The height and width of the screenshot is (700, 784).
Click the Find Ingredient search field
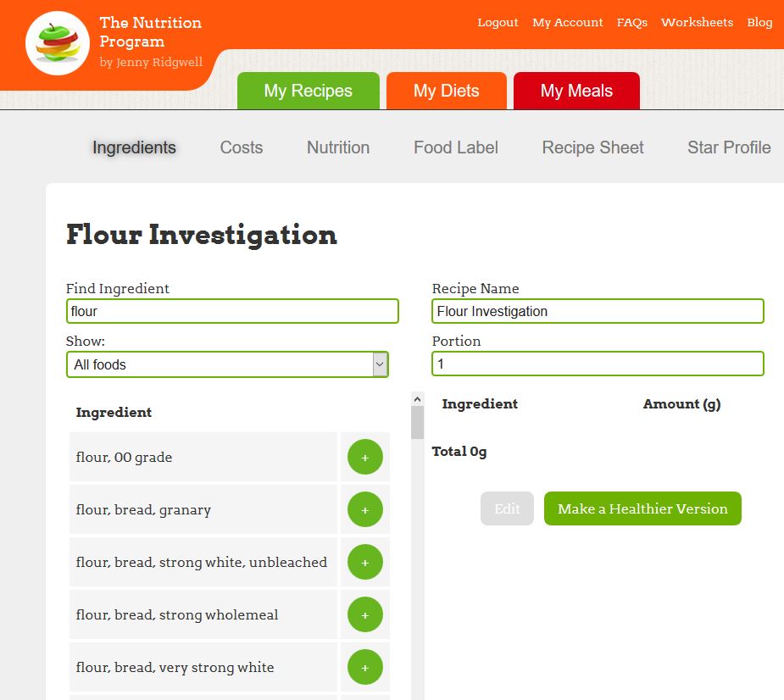(x=232, y=311)
